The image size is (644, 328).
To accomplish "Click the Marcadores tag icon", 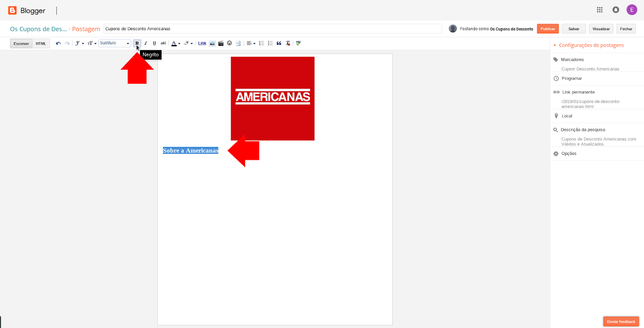I will point(556,60).
